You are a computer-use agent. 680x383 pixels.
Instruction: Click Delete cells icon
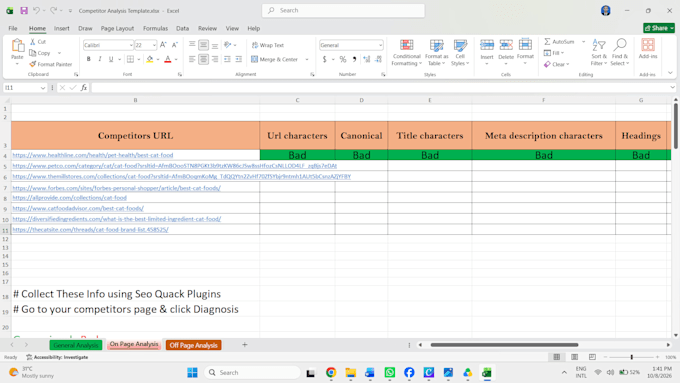click(x=506, y=45)
